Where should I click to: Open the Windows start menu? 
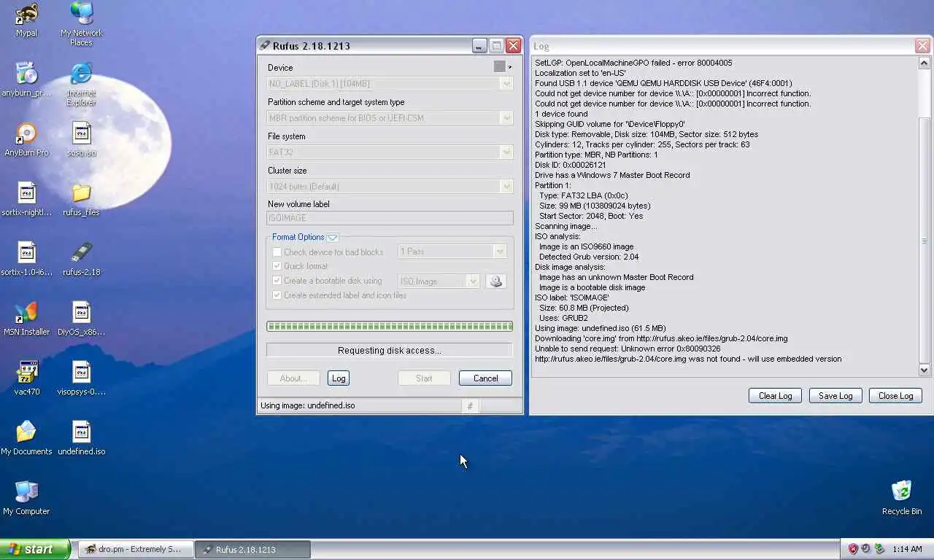click(35, 549)
